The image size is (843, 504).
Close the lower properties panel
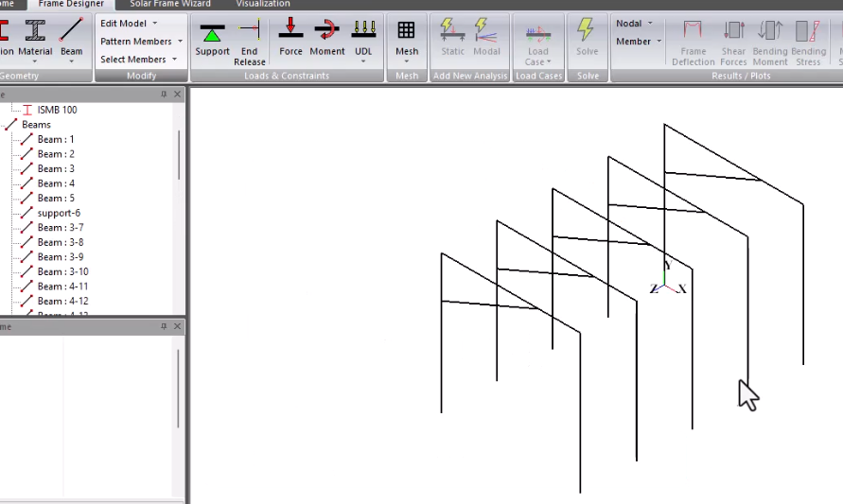tap(178, 326)
